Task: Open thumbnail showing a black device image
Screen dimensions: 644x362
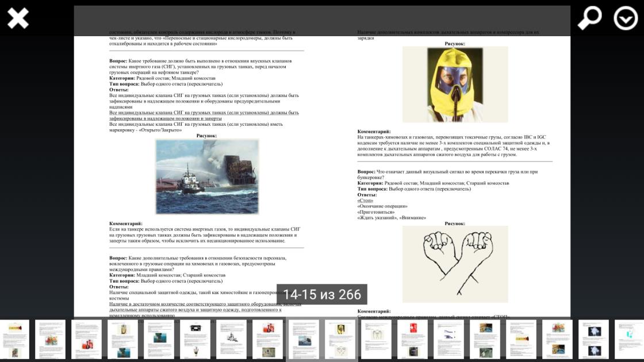Action: click(195, 340)
